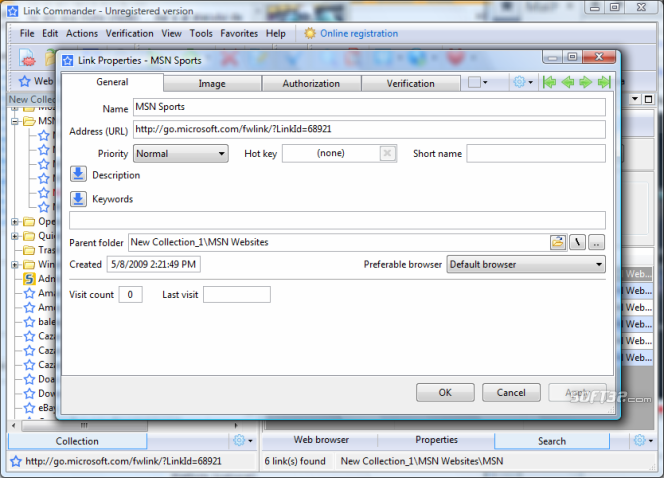
Task: Switch to the Properties bottom tab
Action: point(436,440)
